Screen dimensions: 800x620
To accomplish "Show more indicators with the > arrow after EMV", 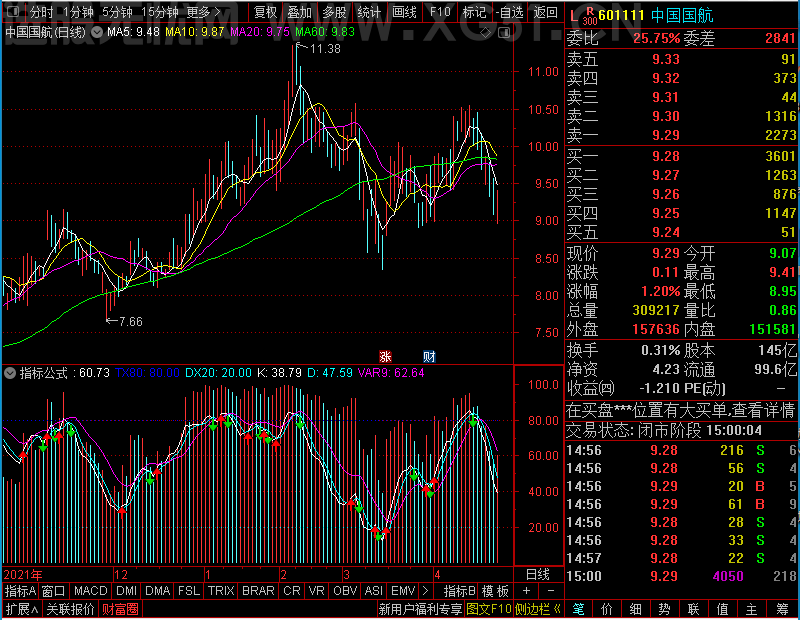I will [426, 590].
